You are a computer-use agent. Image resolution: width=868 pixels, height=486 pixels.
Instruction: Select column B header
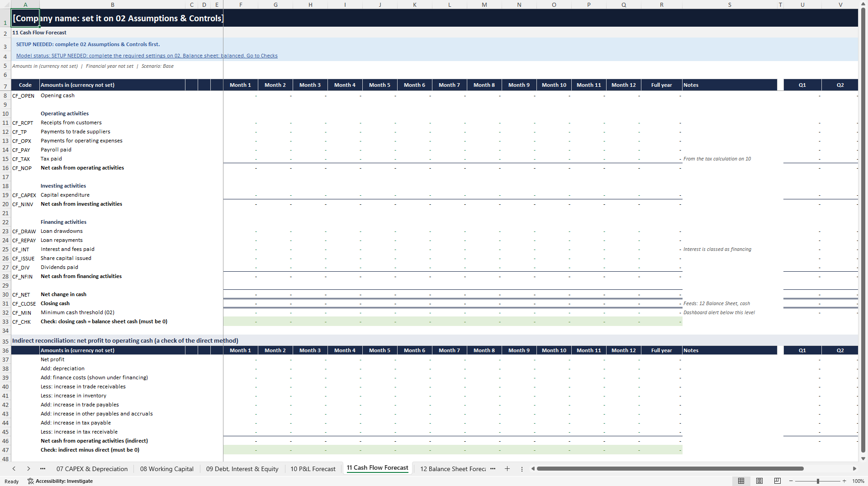[113, 5]
